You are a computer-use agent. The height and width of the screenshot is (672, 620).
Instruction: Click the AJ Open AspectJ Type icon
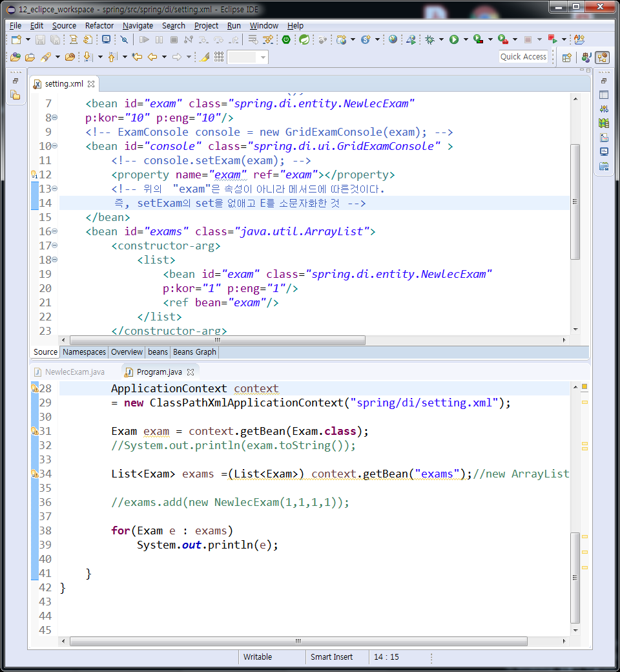pos(579,40)
